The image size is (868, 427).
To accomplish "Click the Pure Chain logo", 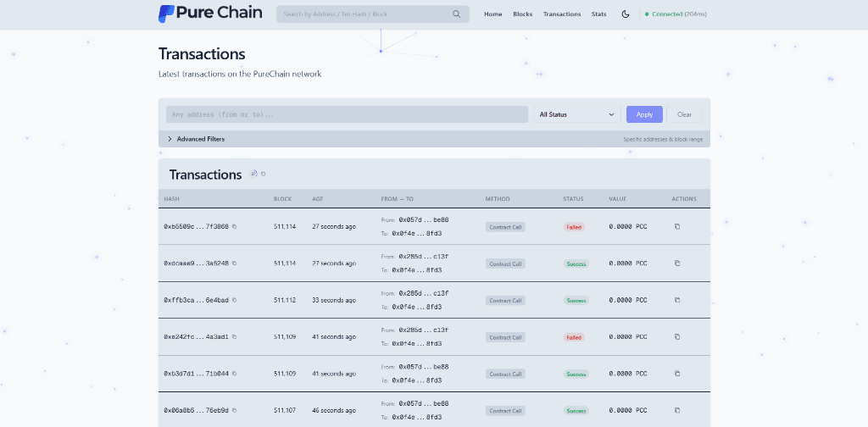I will point(210,14).
